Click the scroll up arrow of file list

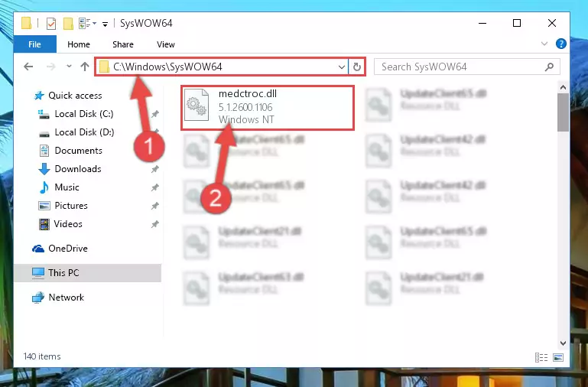click(563, 87)
